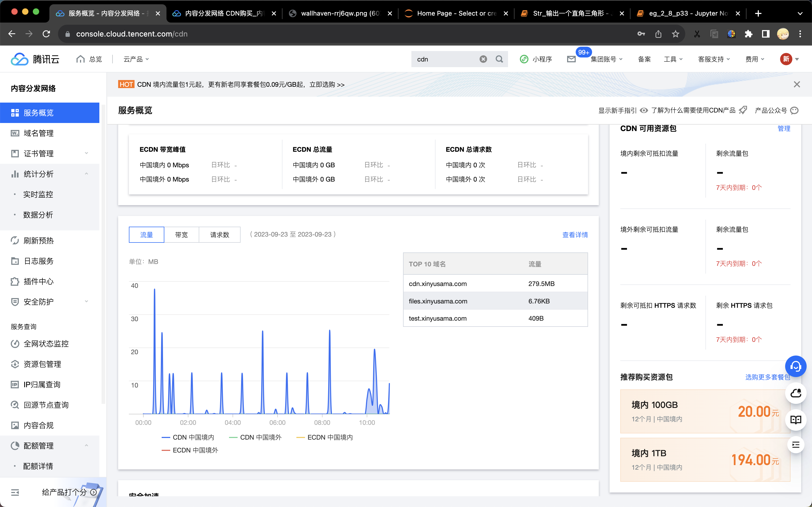Select the 境内 1TB package card
Image resolution: width=812 pixels, height=507 pixels.
[705, 459]
